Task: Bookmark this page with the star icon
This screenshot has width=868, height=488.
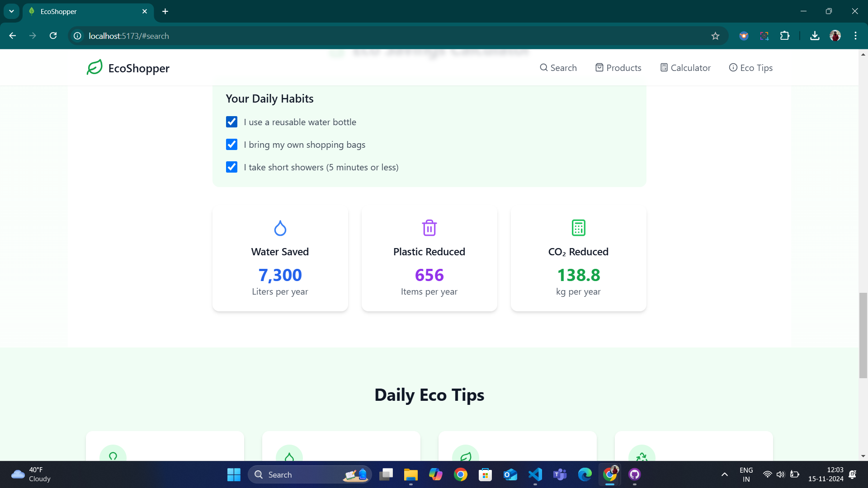Action: pos(715,36)
